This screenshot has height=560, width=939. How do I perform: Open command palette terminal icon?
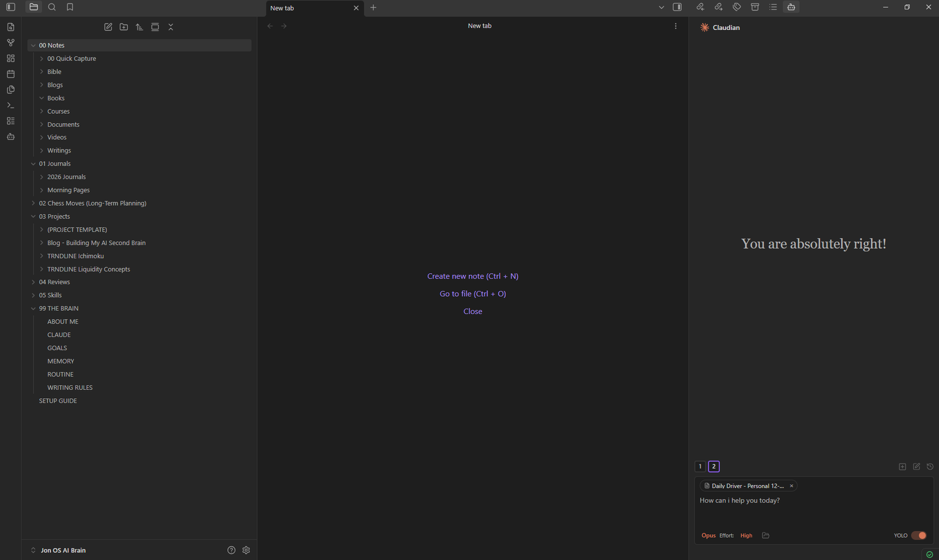(11, 106)
